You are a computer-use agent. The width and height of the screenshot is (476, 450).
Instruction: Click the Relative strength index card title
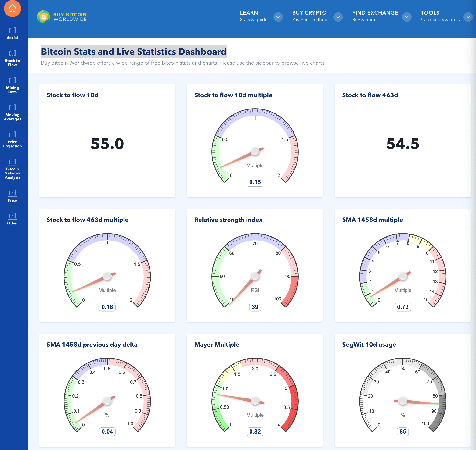tap(228, 220)
